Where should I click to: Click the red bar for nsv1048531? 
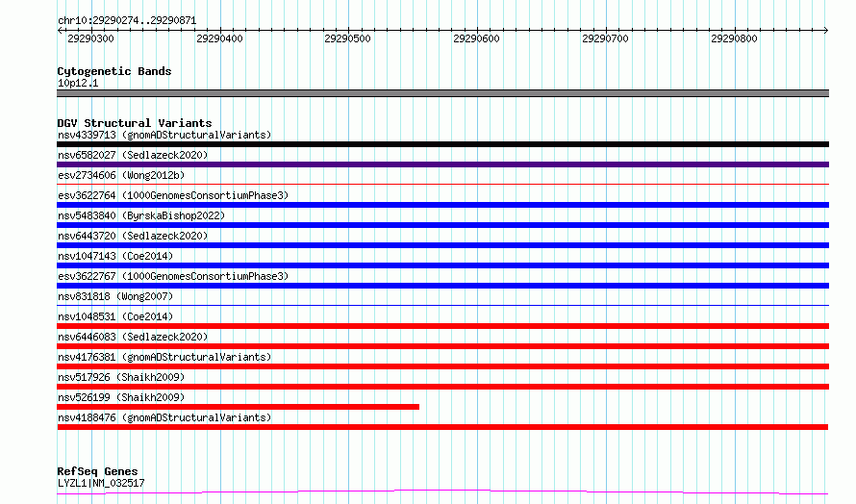[442, 326]
